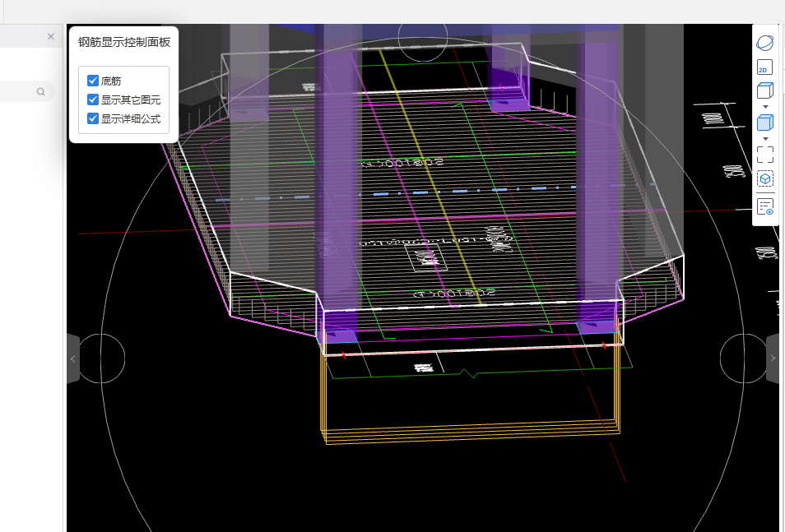Click the dashed-box cube selection view icon
The width and height of the screenshot is (785, 532).
(764, 178)
